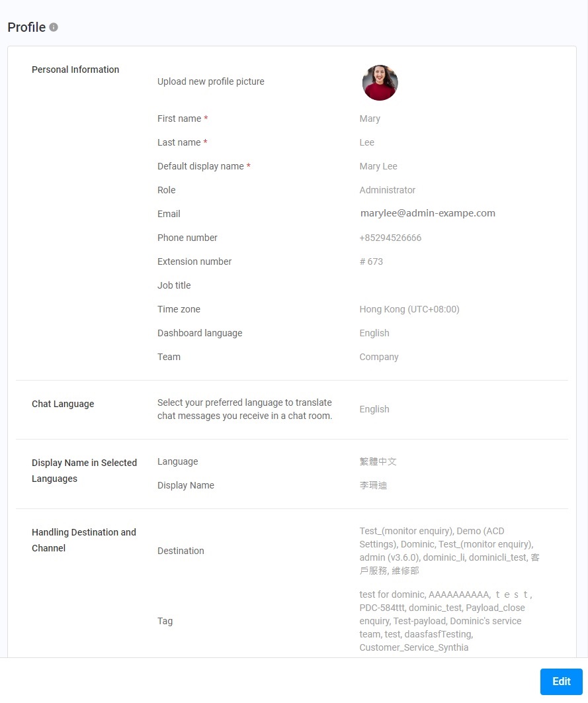Screen dimensions: 588x703
Task: Click the Tag list starting with "test for dominic"
Action: coord(445,621)
